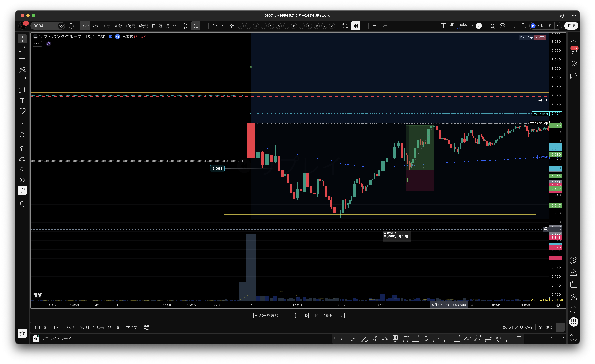Click the trash icon to remove drawings
Screen dimensions: 595x364
pos(22,204)
